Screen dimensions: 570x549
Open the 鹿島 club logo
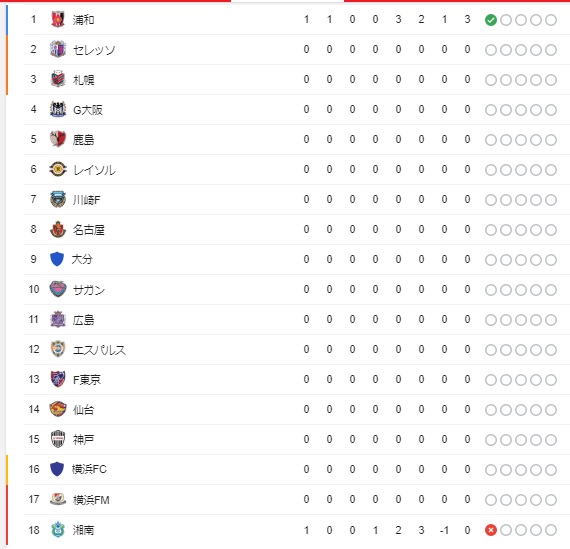tap(58, 139)
